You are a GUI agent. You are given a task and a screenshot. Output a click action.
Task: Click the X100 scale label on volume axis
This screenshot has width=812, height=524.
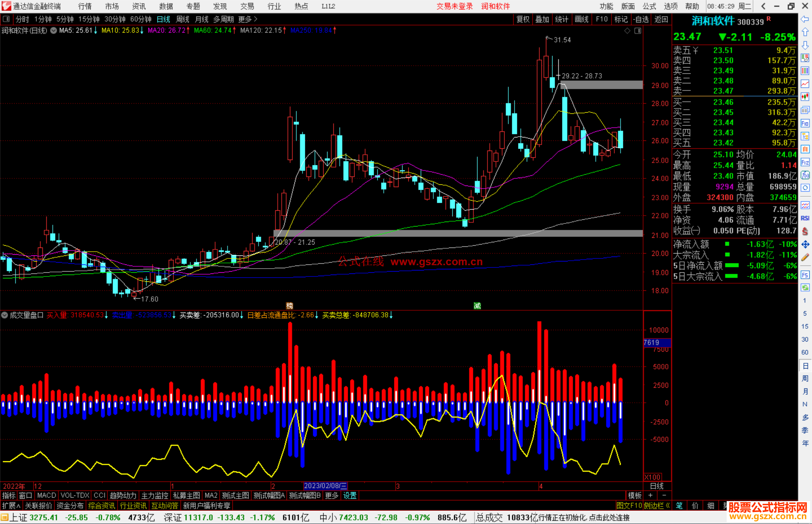(653, 477)
